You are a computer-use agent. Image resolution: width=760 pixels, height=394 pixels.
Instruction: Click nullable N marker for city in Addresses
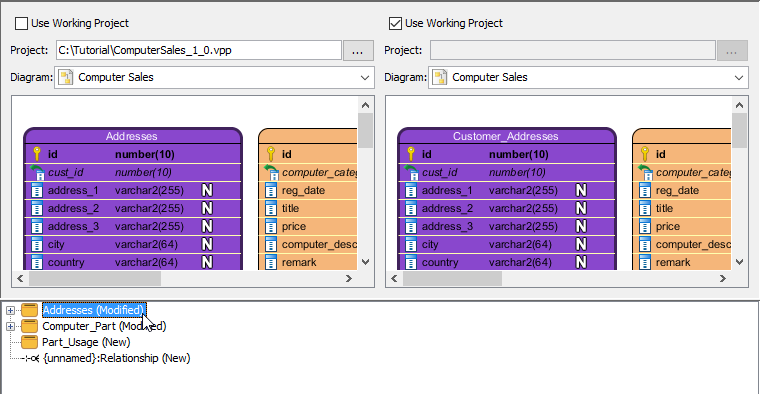point(207,244)
